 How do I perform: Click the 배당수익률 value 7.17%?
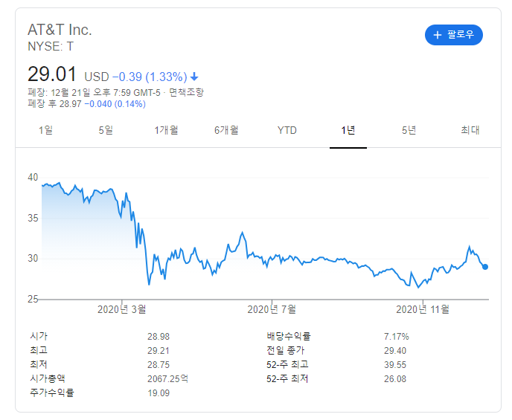[x=397, y=337]
